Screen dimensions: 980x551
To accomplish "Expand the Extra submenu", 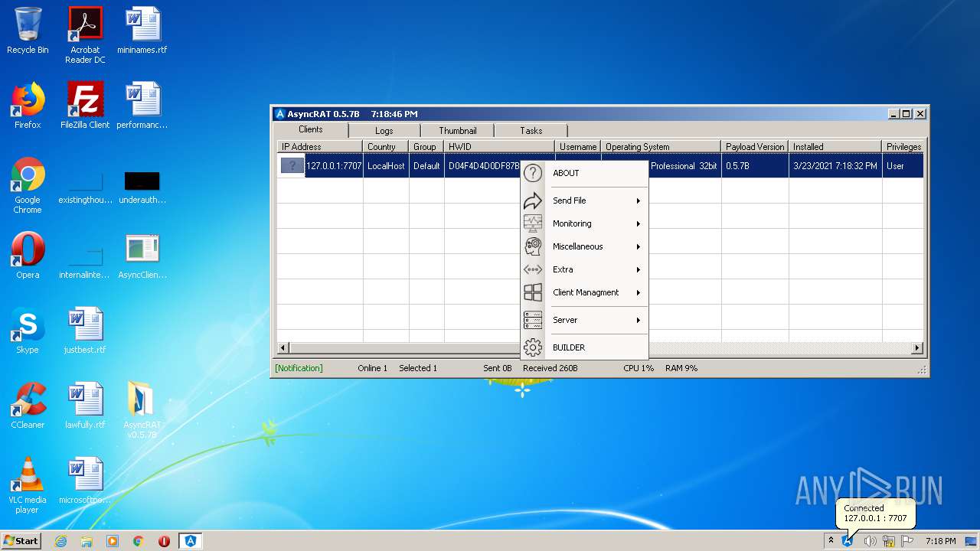I will pyautogui.click(x=638, y=269).
